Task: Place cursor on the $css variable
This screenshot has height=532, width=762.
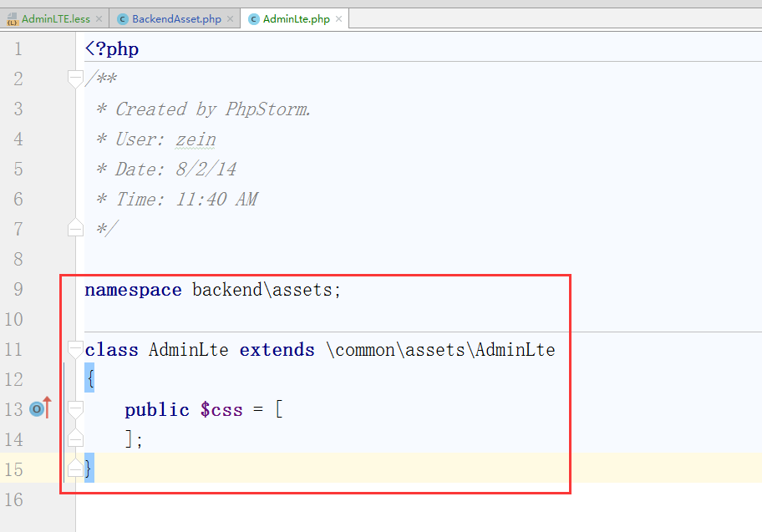Action: tap(221, 410)
